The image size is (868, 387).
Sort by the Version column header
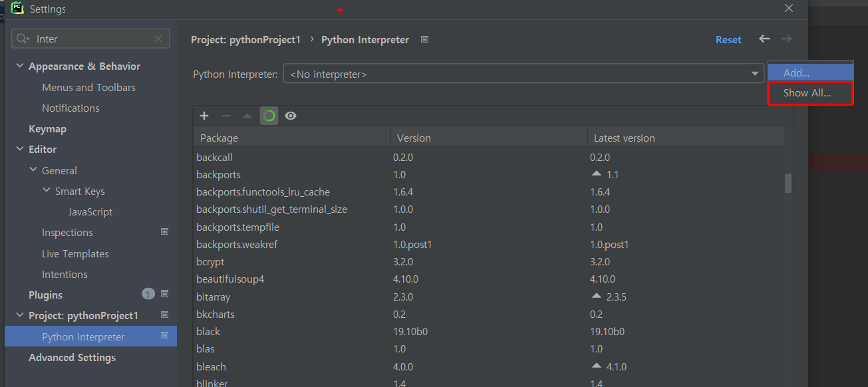pos(489,138)
